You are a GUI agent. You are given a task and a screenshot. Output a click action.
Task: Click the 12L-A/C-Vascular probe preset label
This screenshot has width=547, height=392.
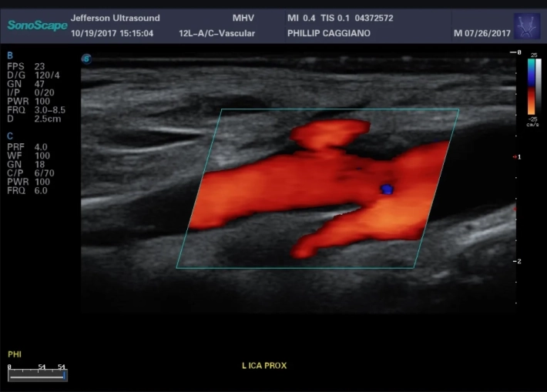pyautogui.click(x=220, y=33)
